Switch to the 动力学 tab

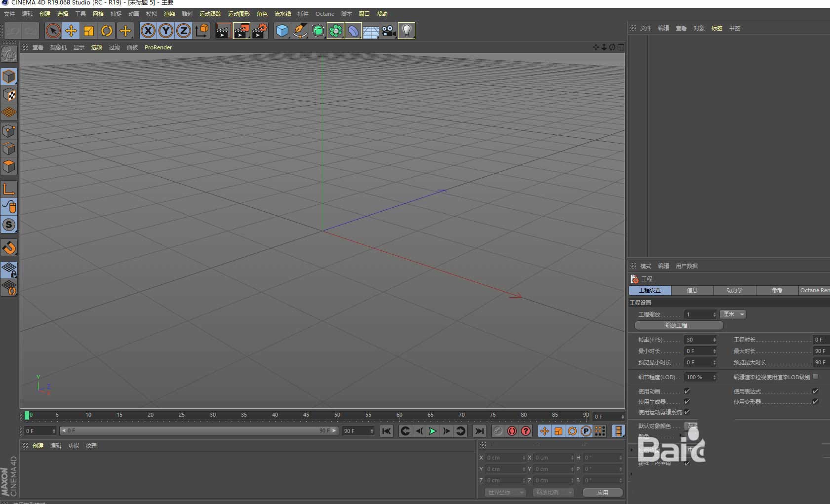[x=734, y=290]
